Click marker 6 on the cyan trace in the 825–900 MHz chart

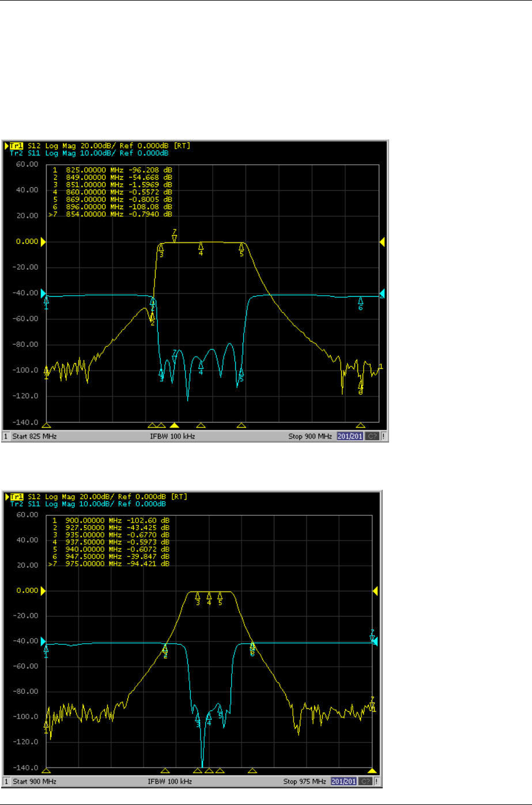[x=361, y=304]
